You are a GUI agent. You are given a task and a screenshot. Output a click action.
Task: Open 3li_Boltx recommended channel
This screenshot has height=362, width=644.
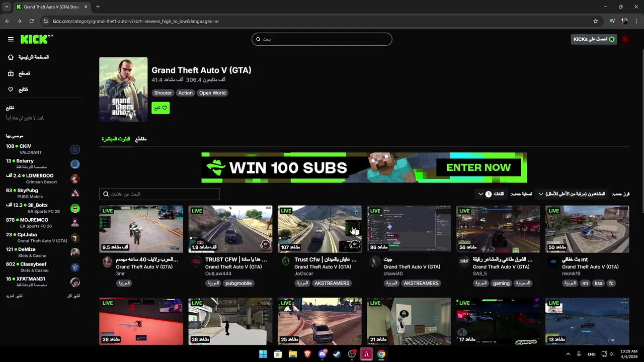(43, 208)
